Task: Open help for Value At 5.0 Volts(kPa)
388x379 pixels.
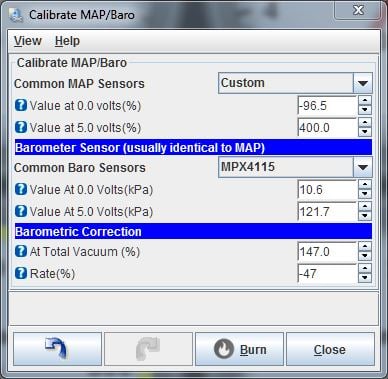Action: (21, 211)
